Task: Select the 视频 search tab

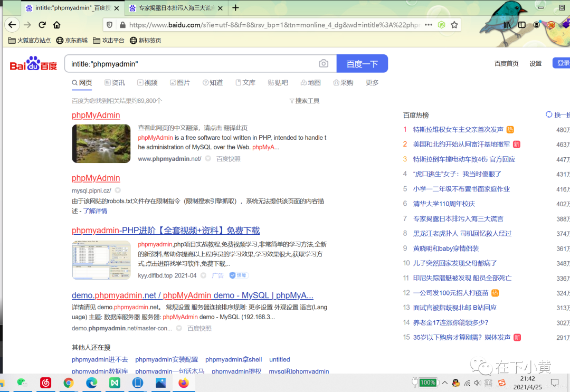Action: 147,83
